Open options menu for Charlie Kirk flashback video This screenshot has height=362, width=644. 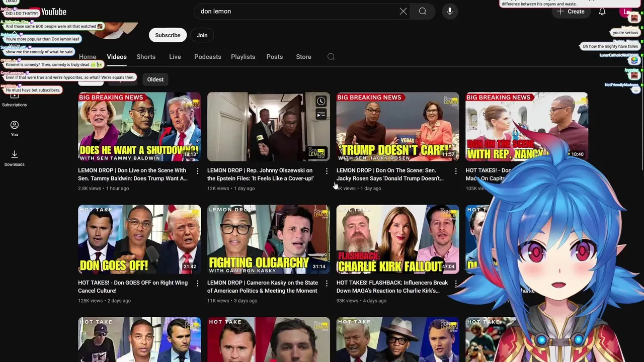coord(456,284)
